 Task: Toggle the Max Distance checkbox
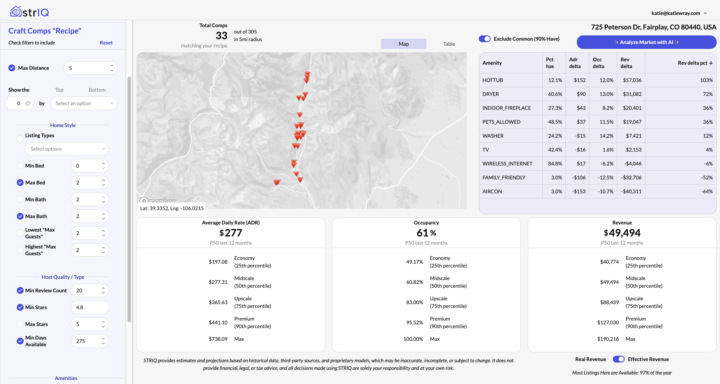(11, 68)
